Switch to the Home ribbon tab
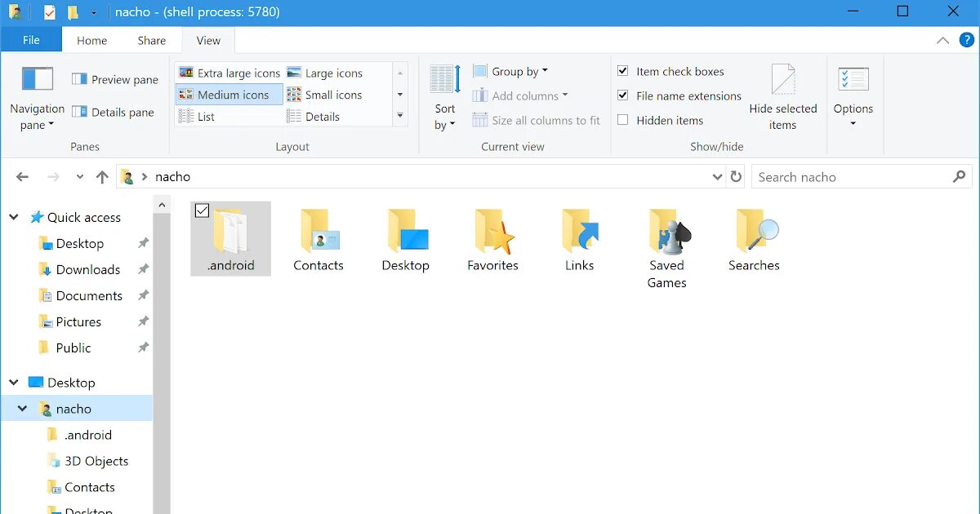980x514 pixels. 91,40
